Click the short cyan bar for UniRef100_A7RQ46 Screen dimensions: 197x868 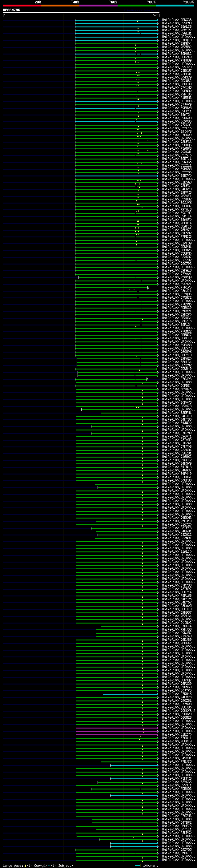(x=130, y=694)
